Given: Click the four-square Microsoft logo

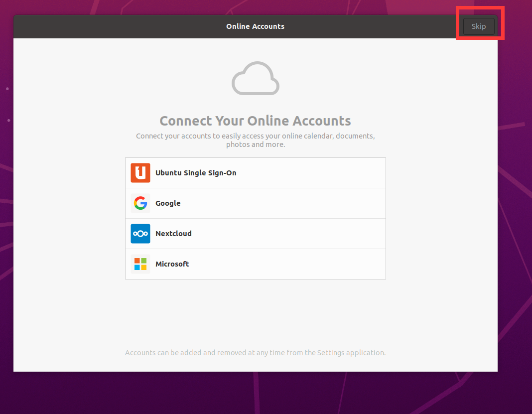Looking at the screenshot, I should coord(140,264).
